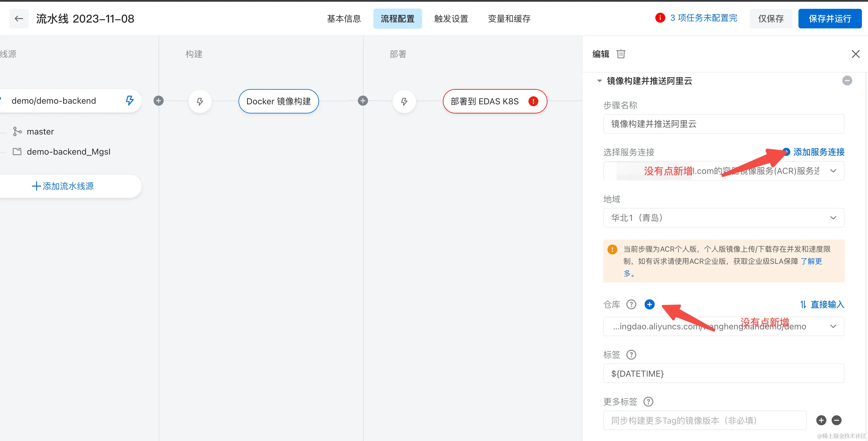Click the back arrow beside pipeline title
868x441 pixels.
(x=19, y=19)
